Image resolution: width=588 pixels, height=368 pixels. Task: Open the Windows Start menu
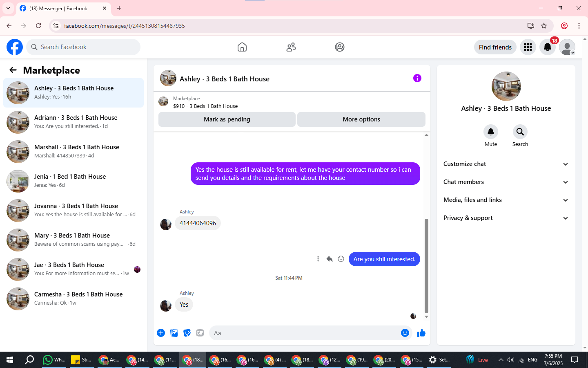[x=10, y=360]
